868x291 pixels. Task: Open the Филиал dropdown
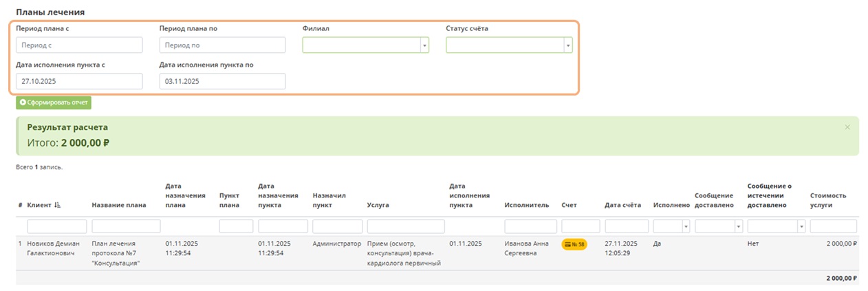point(366,45)
